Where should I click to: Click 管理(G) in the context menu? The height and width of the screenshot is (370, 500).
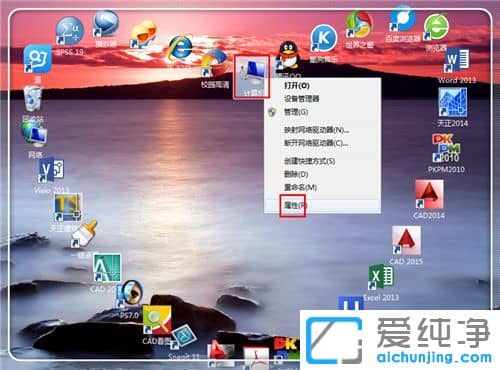pos(296,112)
